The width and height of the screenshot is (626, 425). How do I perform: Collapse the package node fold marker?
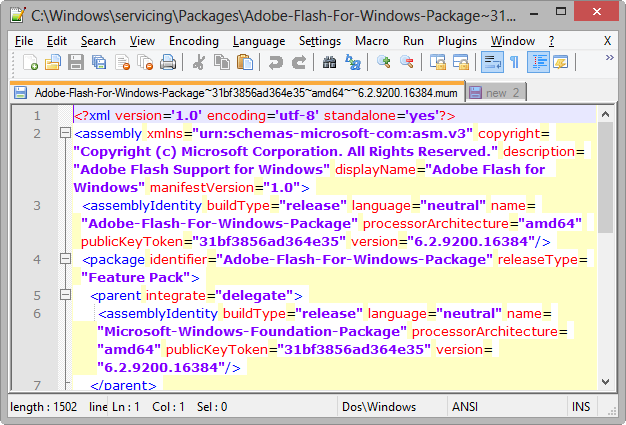click(x=65, y=259)
